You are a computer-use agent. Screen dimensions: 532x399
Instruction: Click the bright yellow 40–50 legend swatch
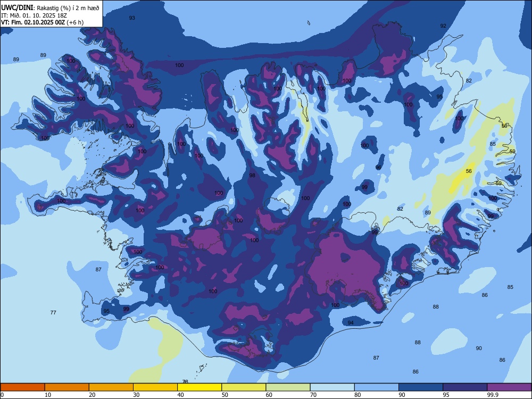point(199,387)
